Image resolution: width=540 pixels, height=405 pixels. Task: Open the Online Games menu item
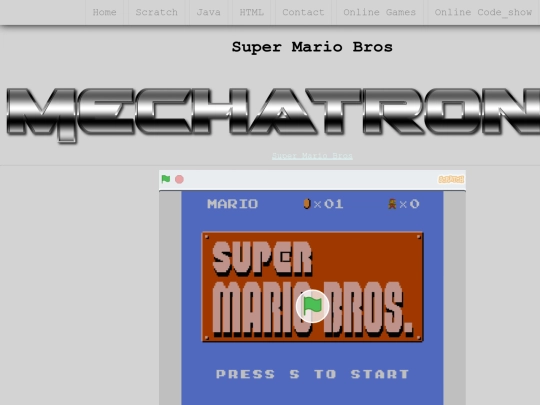click(380, 12)
